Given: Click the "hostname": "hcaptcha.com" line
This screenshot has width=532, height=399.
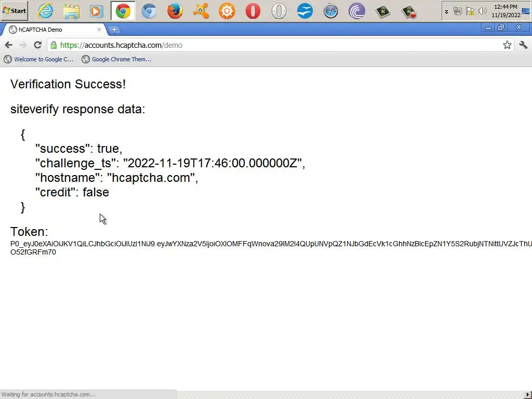Looking at the screenshot, I should [x=117, y=178].
